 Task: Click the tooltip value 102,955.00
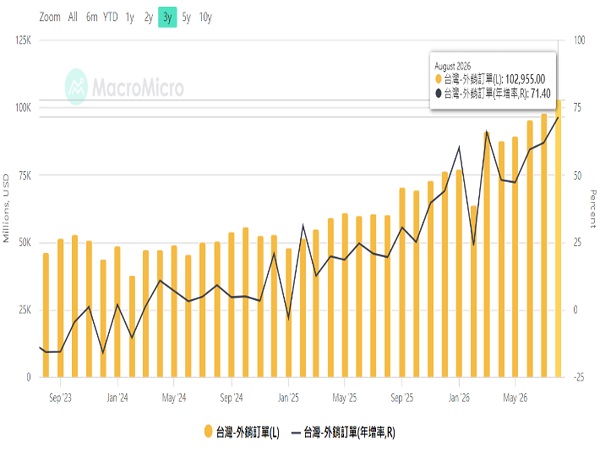pyautogui.click(x=525, y=79)
